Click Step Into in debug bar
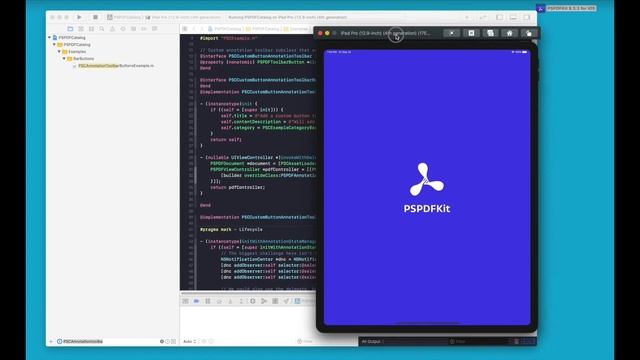 coord(230,301)
